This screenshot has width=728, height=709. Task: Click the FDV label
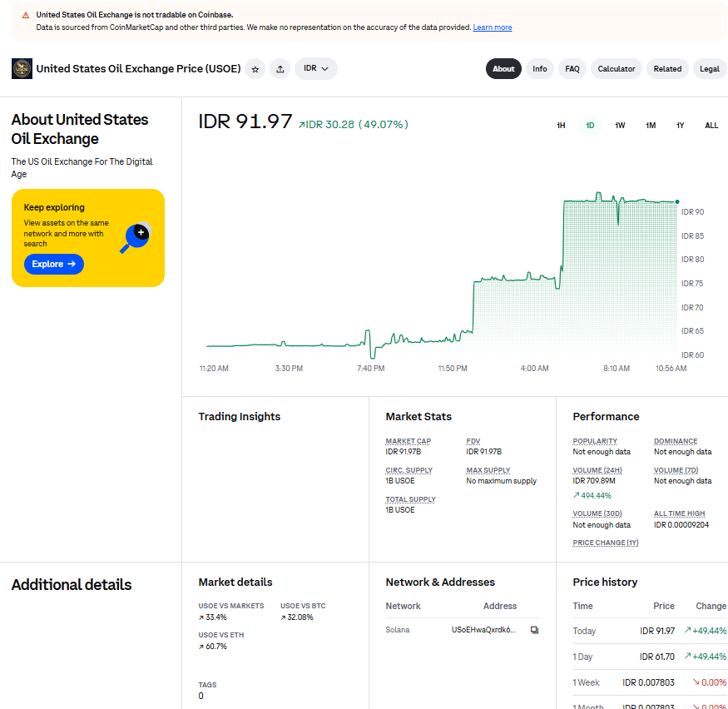point(473,441)
